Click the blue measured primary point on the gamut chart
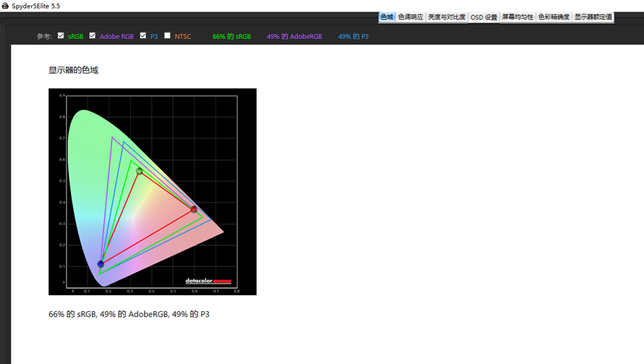 coord(101,263)
